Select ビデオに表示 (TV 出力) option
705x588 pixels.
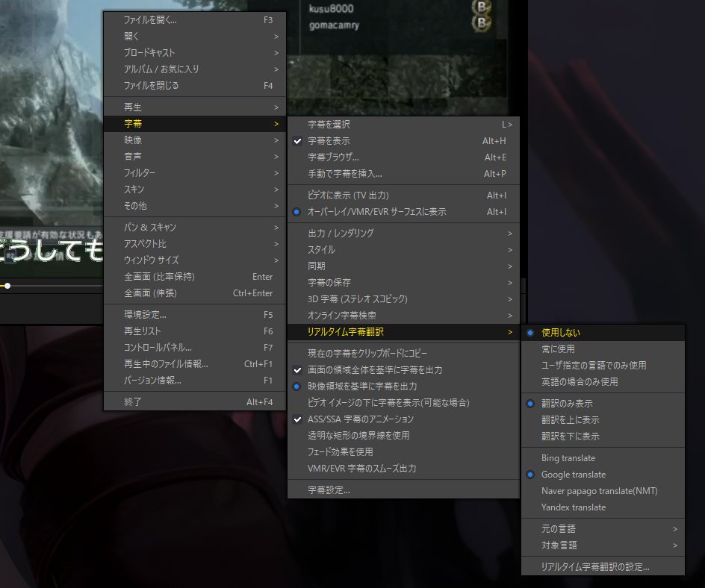point(403,196)
